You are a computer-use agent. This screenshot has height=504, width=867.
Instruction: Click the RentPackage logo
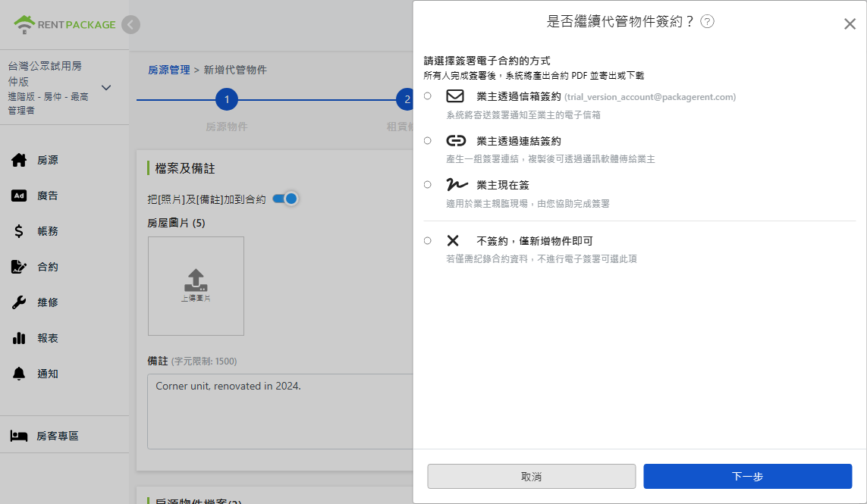64,24
